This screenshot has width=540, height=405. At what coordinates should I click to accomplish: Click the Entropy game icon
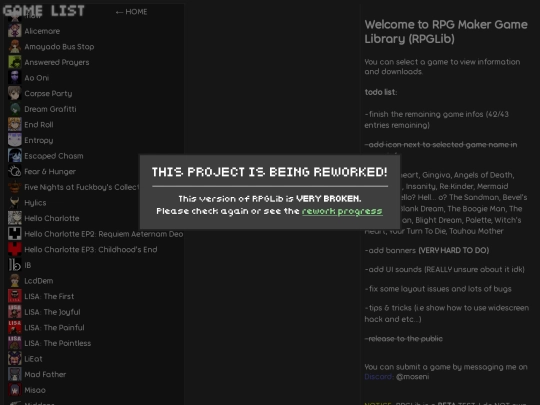tap(14, 140)
